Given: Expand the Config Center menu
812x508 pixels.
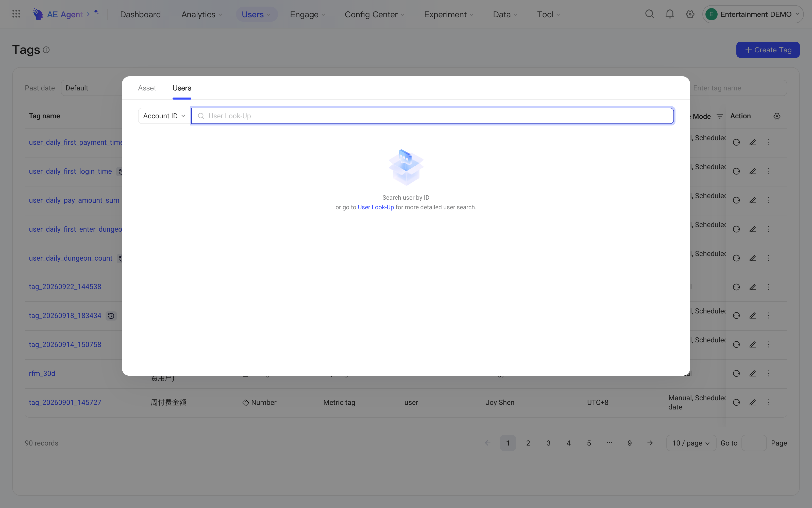Looking at the screenshot, I should (x=375, y=14).
